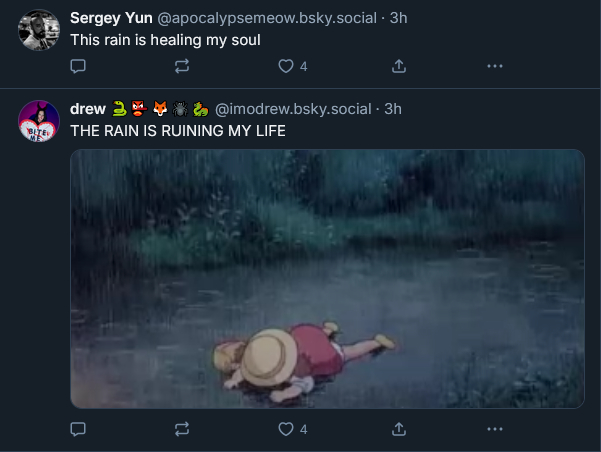Share drew's post

coord(398,429)
